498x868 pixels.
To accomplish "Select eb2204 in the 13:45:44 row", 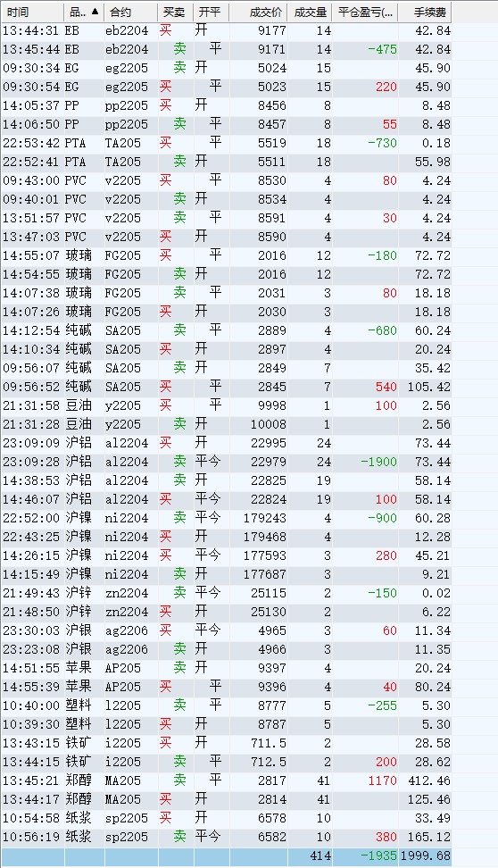I will [127, 49].
